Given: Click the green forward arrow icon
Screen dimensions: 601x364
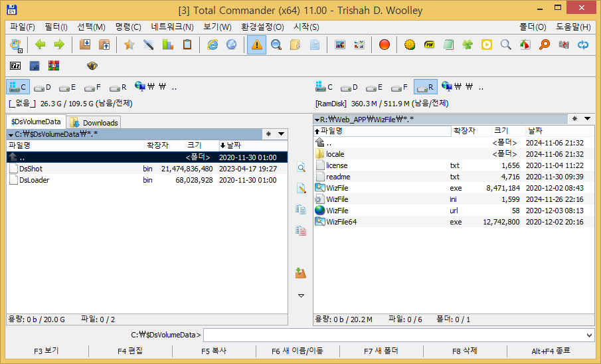Looking at the screenshot, I should pos(59,45).
